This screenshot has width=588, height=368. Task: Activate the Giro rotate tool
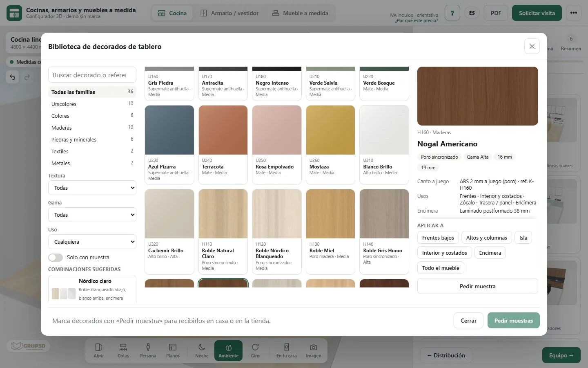coord(255,351)
